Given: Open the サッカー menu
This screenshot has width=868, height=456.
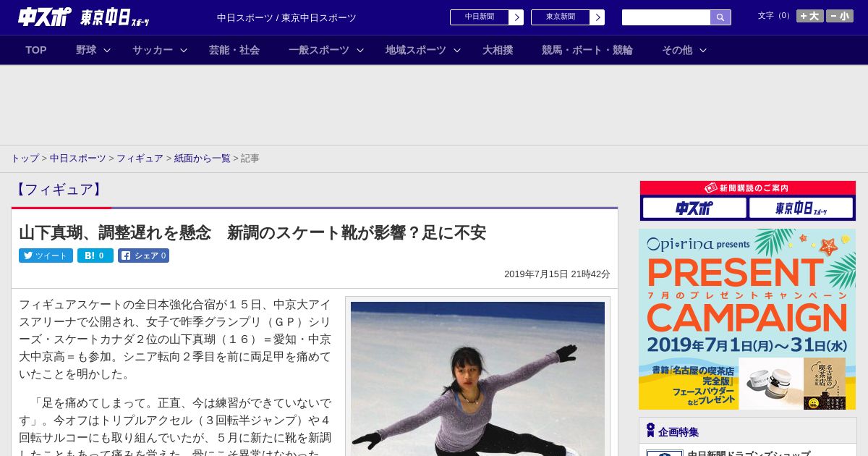Looking at the screenshot, I should click(x=153, y=50).
